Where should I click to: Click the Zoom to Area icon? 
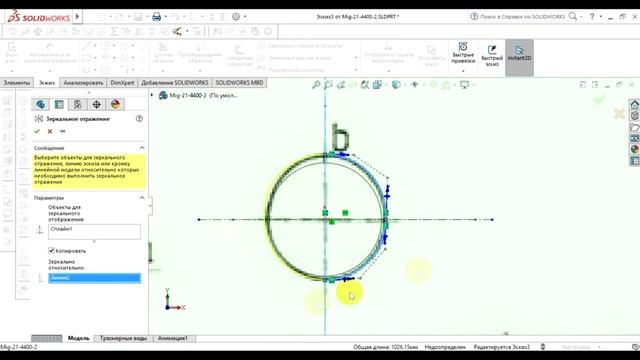click(x=328, y=85)
